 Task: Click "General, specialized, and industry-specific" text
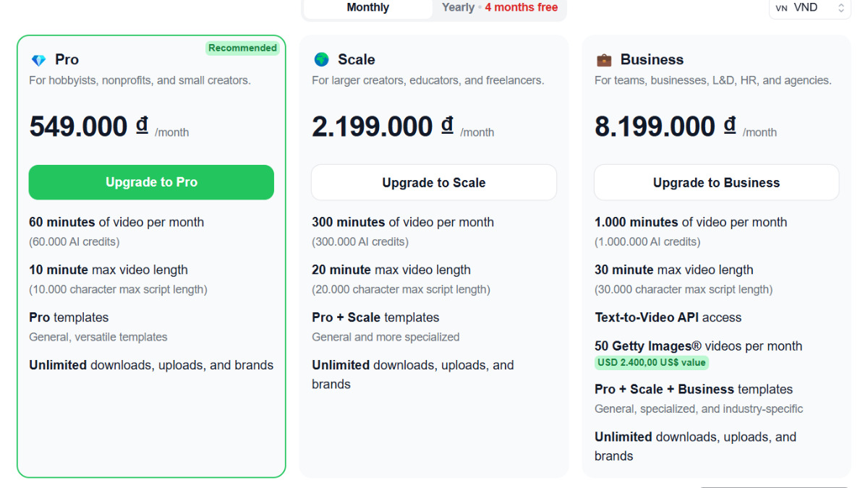pyautogui.click(x=699, y=408)
